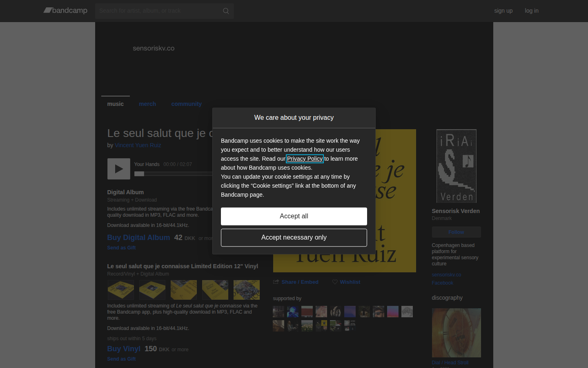Image resolution: width=588 pixels, height=368 pixels.
Task: Send the vinyl as gift
Action: 121,359
